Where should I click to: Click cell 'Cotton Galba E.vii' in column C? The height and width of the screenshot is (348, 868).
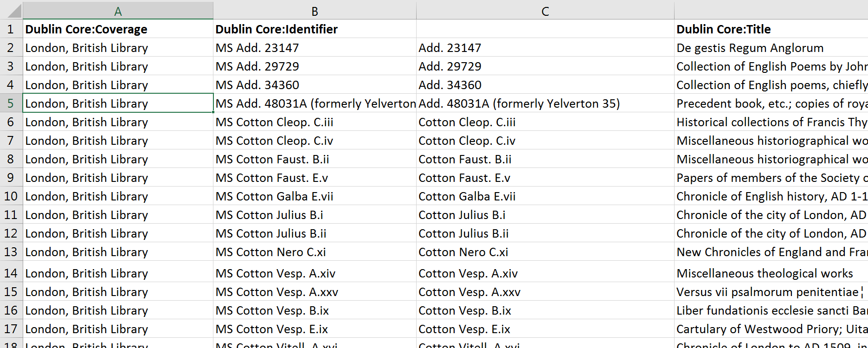(545, 196)
